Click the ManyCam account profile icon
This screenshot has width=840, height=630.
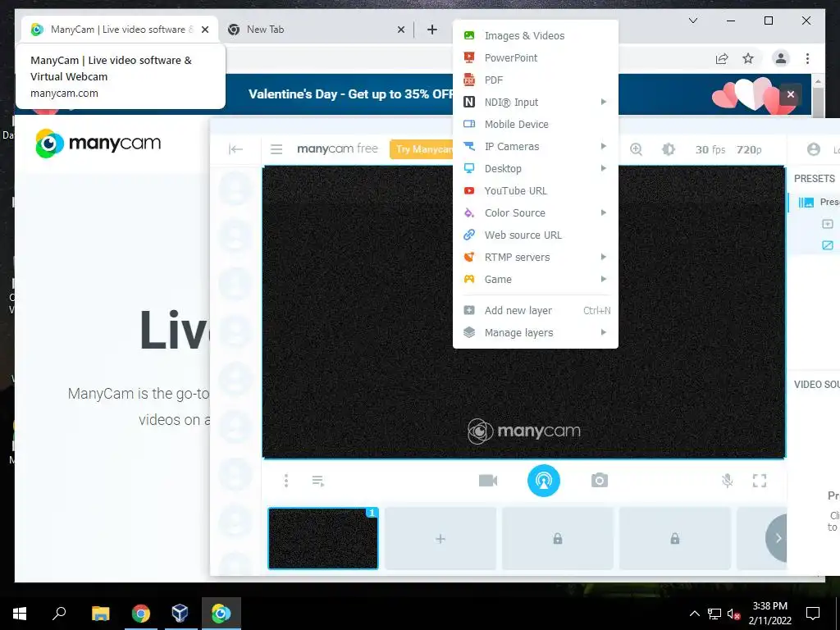click(x=814, y=149)
